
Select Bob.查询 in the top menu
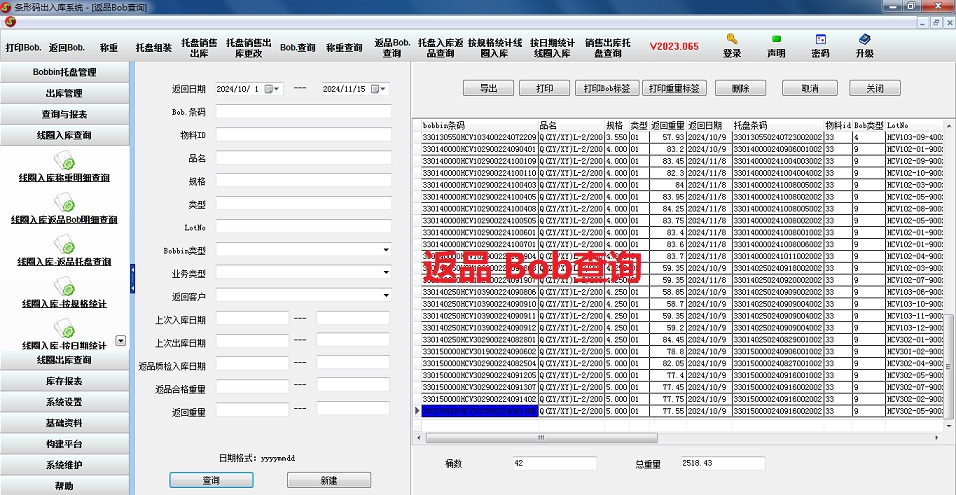click(297, 47)
